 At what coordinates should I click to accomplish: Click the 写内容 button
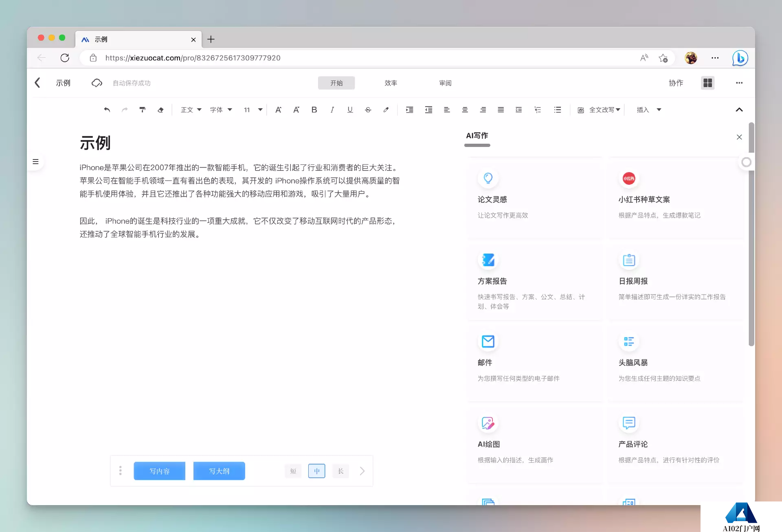pyautogui.click(x=159, y=471)
